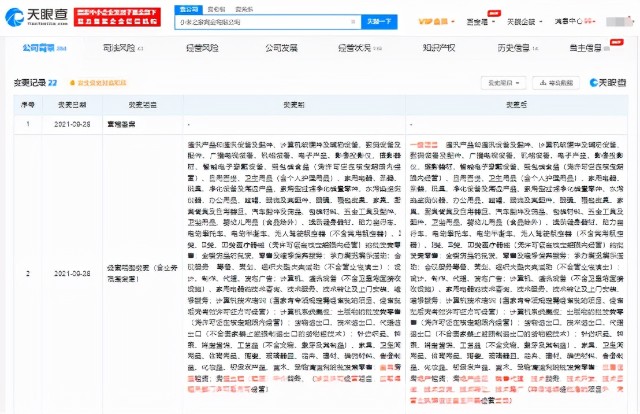Switch to the 历史信息 section tab

[518, 48]
